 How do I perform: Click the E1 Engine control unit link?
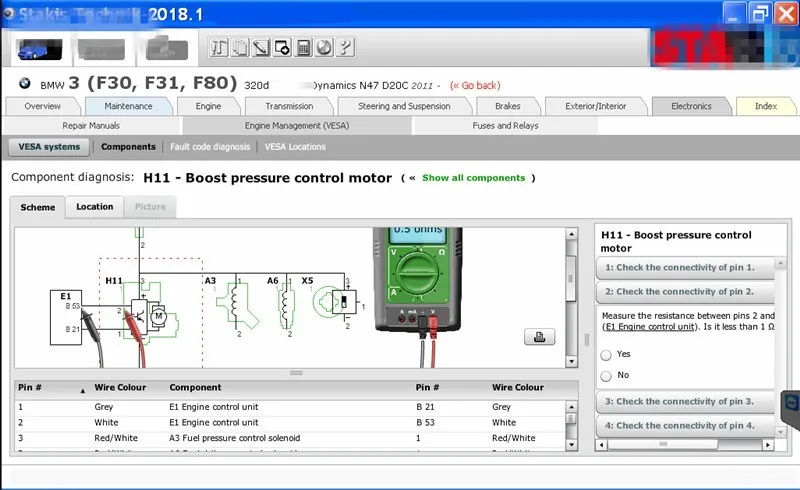click(649, 327)
